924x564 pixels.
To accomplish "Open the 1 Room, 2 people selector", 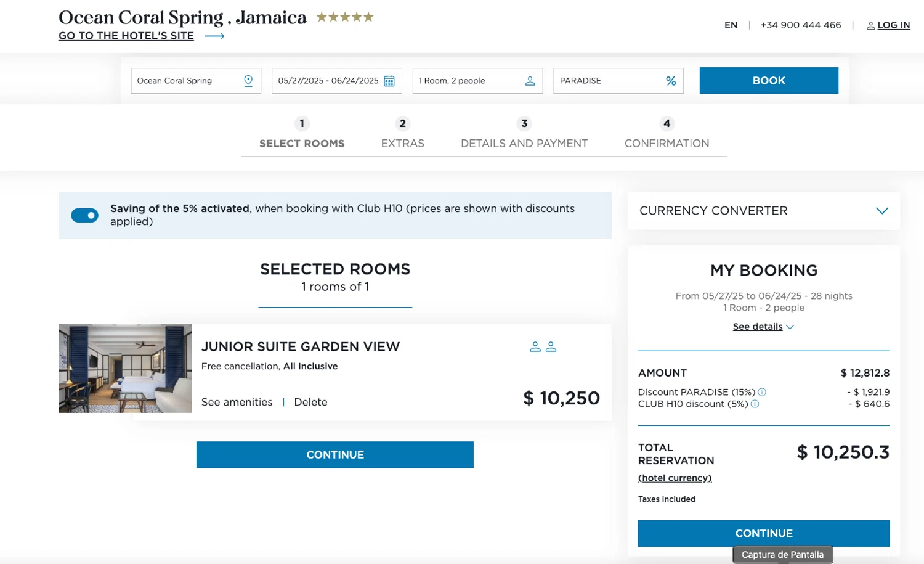I will point(477,81).
